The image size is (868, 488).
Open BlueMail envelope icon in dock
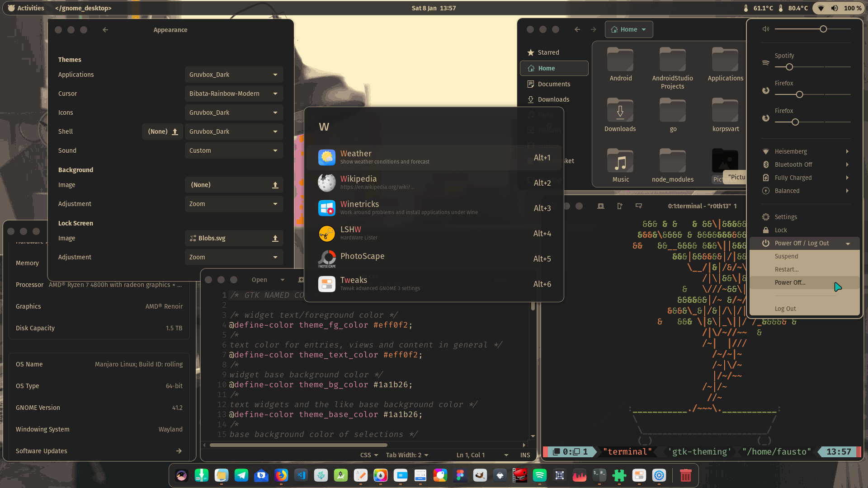point(261,475)
